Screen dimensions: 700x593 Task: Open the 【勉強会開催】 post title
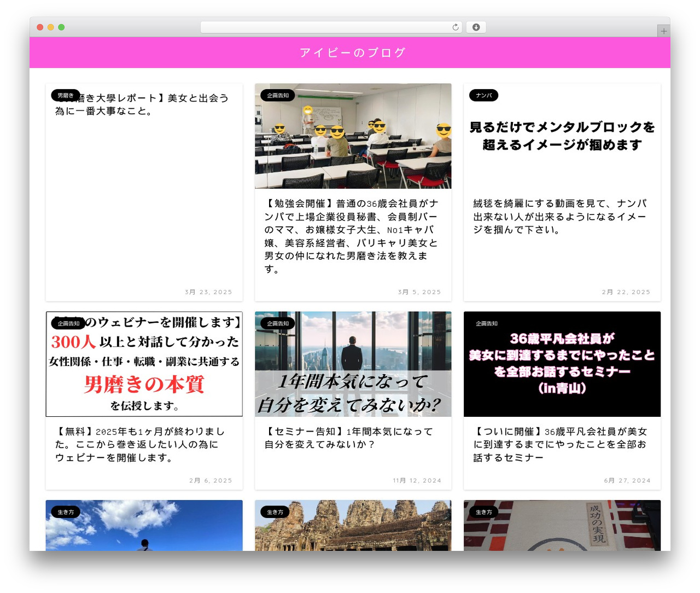(x=352, y=236)
